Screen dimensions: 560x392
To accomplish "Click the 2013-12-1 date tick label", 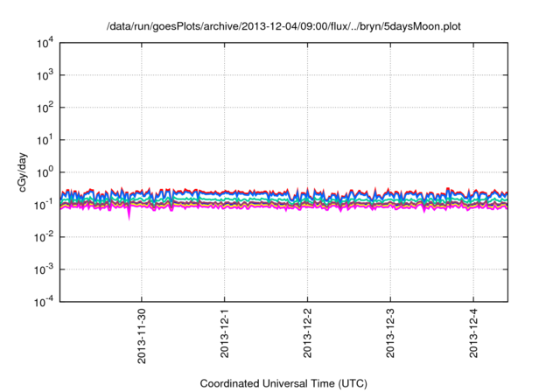I will click(224, 333).
